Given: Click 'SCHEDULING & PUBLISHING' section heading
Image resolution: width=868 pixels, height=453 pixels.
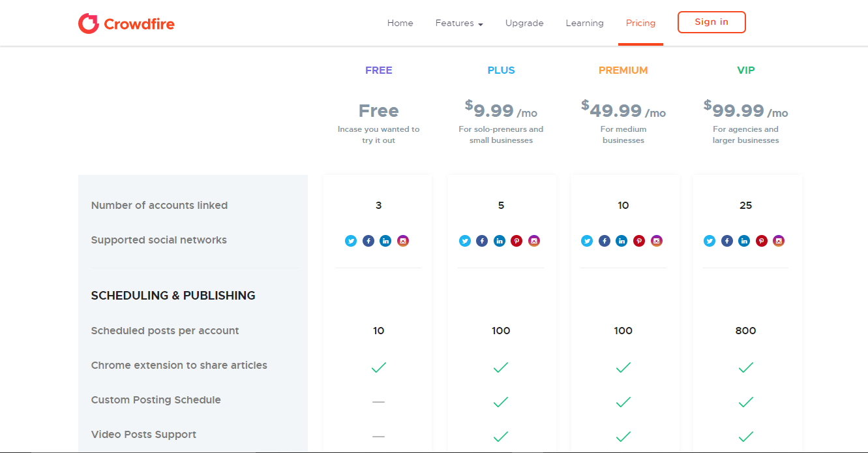Looking at the screenshot, I should click(173, 296).
